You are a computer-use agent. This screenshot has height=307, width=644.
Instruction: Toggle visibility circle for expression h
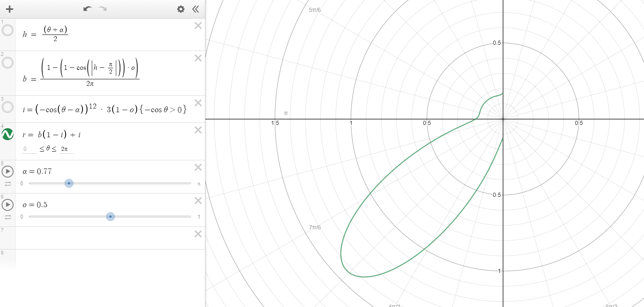(7, 30)
